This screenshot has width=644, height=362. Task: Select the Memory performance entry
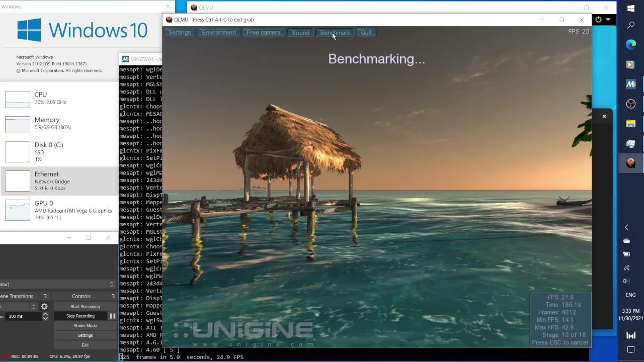click(x=59, y=124)
